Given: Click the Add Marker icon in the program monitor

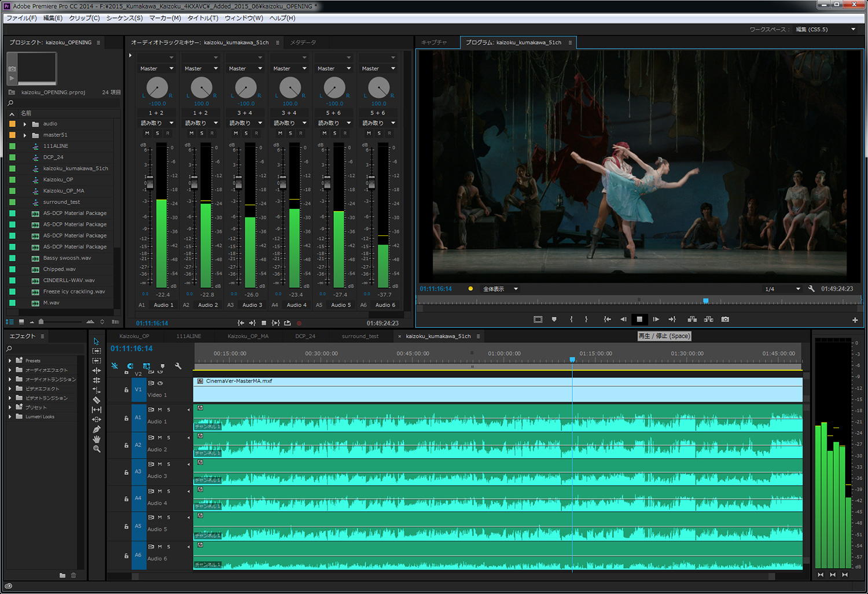Looking at the screenshot, I should [x=554, y=319].
